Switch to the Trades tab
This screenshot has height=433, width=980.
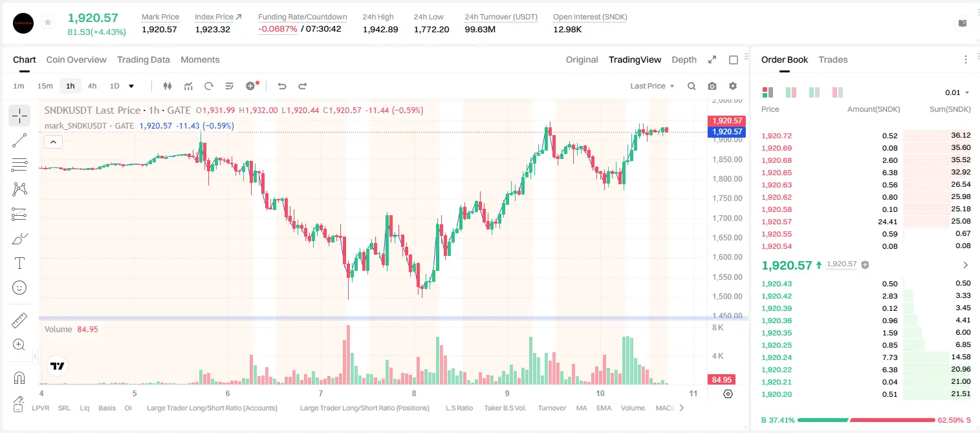pos(833,59)
